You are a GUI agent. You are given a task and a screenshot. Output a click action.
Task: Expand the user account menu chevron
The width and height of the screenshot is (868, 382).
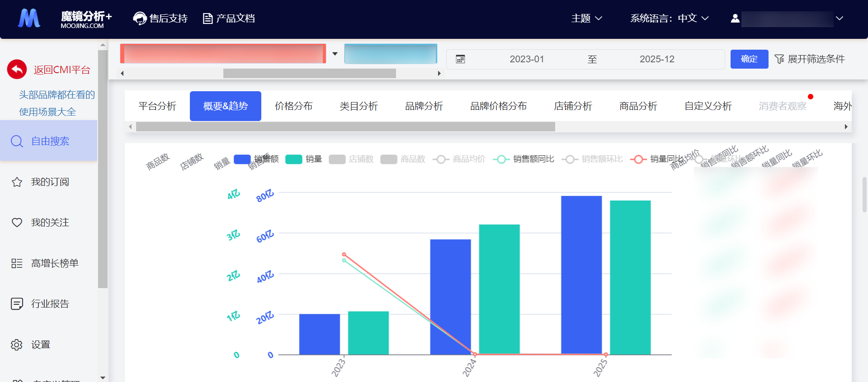coord(840,19)
